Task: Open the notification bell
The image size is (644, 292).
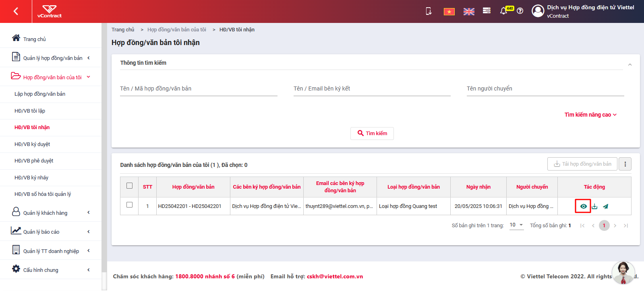Action: tap(503, 11)
